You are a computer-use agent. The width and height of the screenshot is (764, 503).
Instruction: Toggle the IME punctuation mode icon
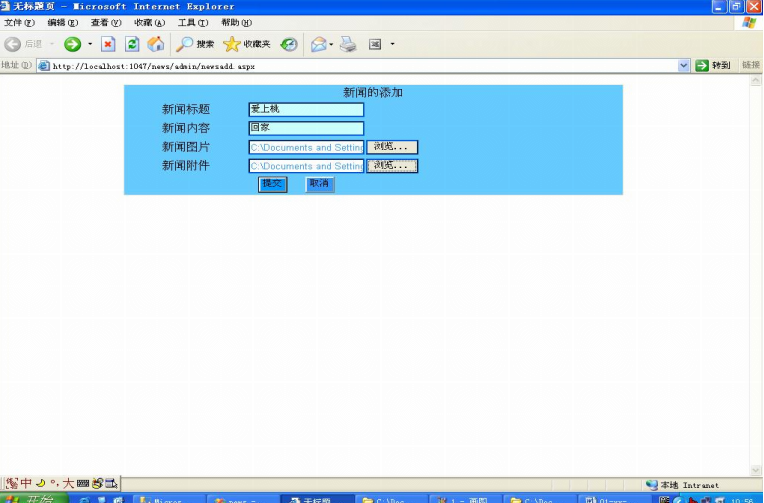pos(54,483)
